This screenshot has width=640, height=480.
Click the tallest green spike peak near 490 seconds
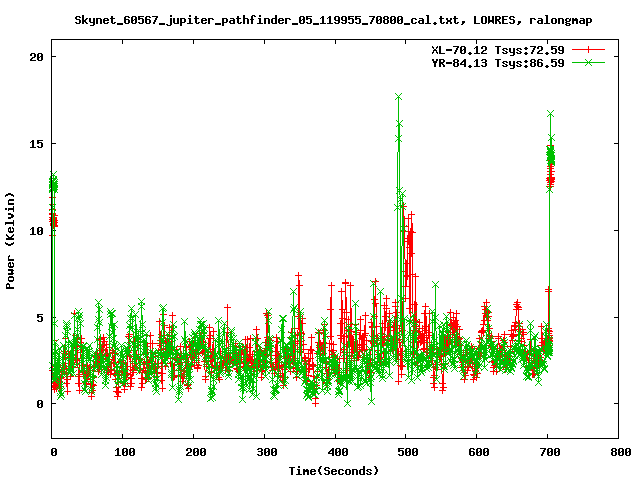click(398, 97)
